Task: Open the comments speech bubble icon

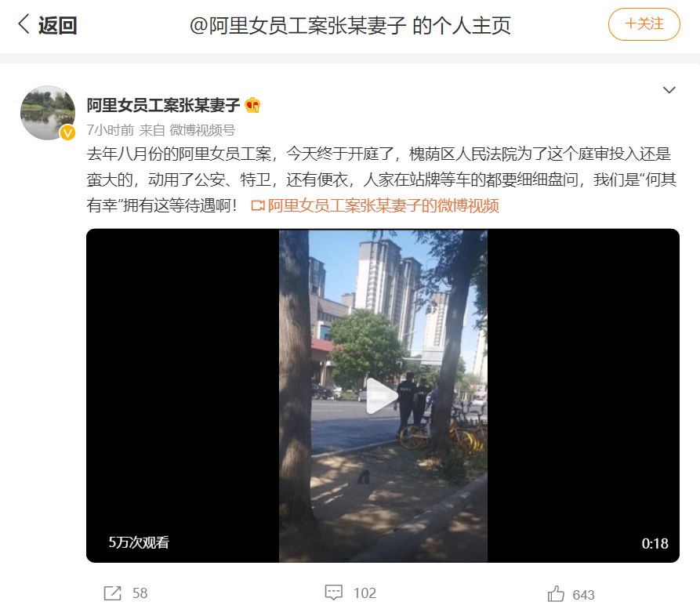Action: click(333, 593)
